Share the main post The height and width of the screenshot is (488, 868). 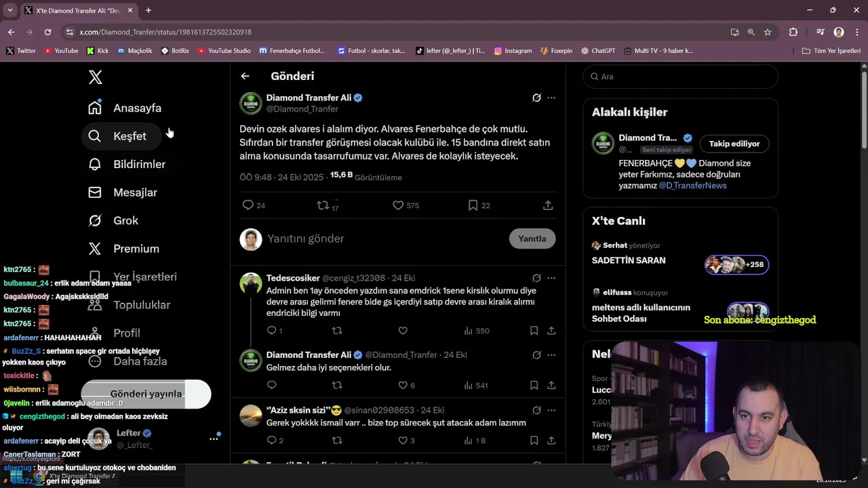(x=548, y=205)
